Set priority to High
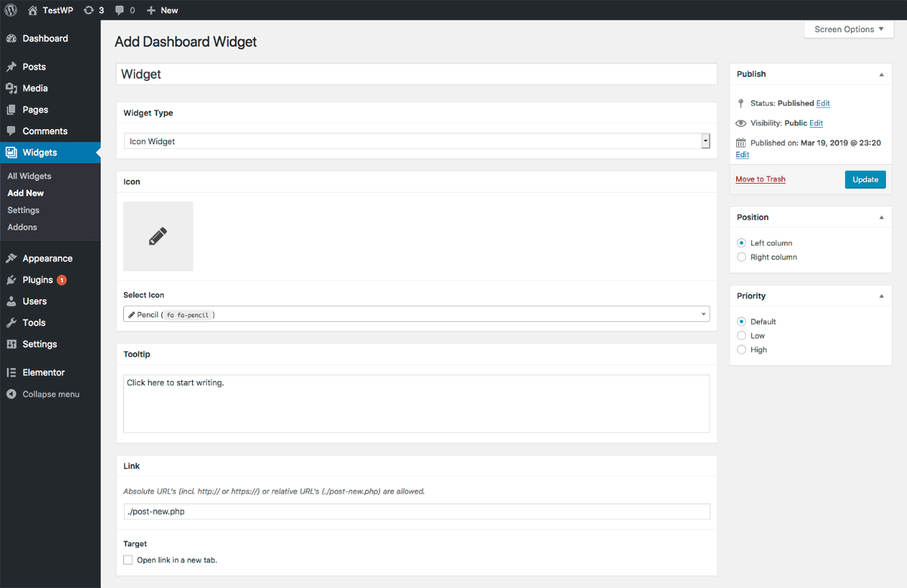Viewport: 907px width, 588px height. 741,350
